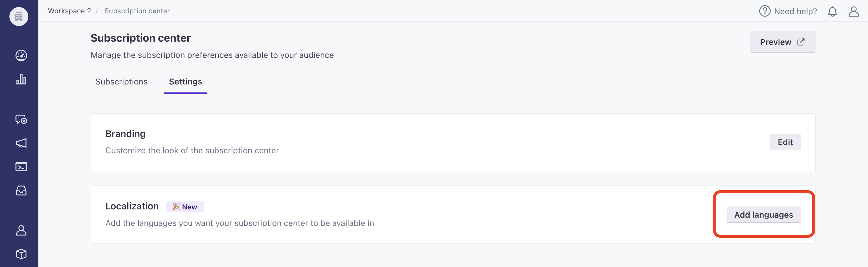Open the bar chart analytics icon
This screenshot has height=267, width=868.
coord(21,79)
